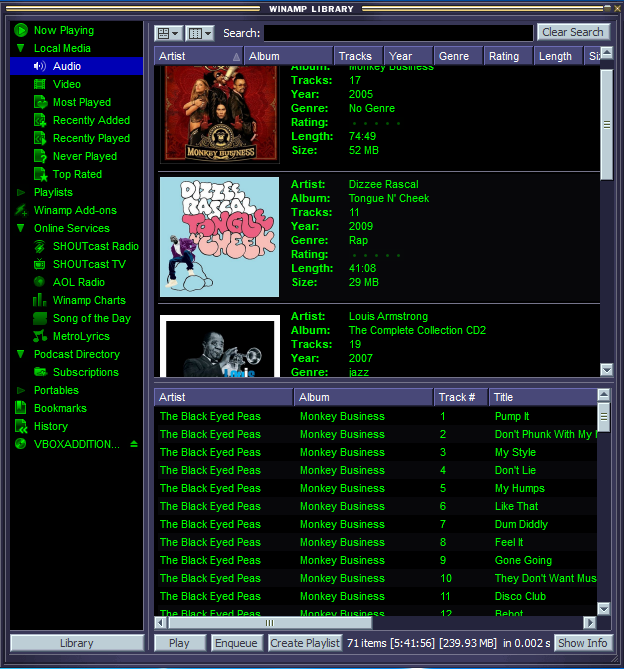Open the view mode dropdown with grid icon
This screenshot has height=669, width=624.
click(169, 33)
